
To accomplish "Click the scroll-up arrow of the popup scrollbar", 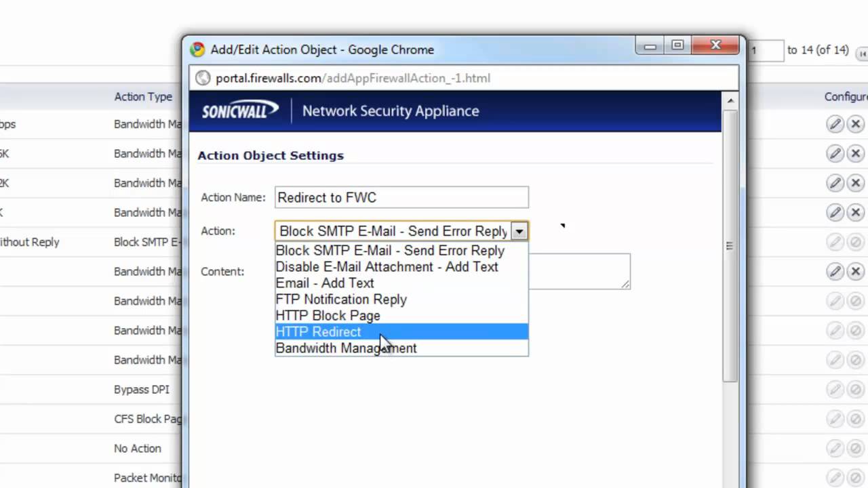I will pos(730,101).
